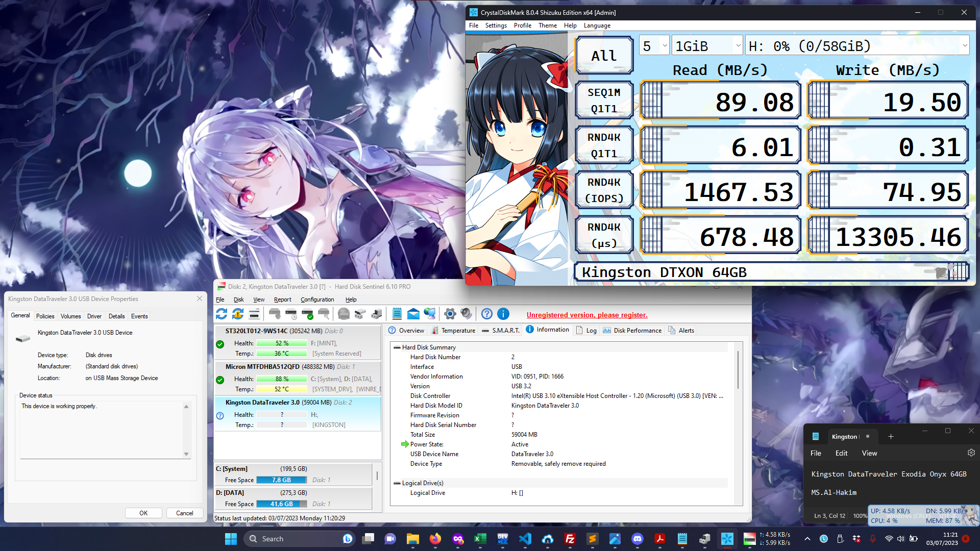Screen dimensions: 980x551
Task: Collapse the Hard Disk Summary section
Action: click(397, 347)
